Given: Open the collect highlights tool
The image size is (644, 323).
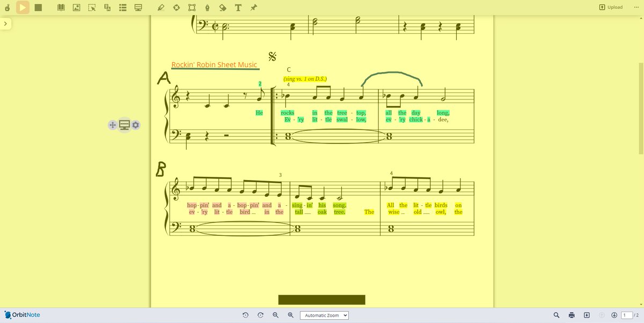Looking at the screenshot, I should 122,8.
